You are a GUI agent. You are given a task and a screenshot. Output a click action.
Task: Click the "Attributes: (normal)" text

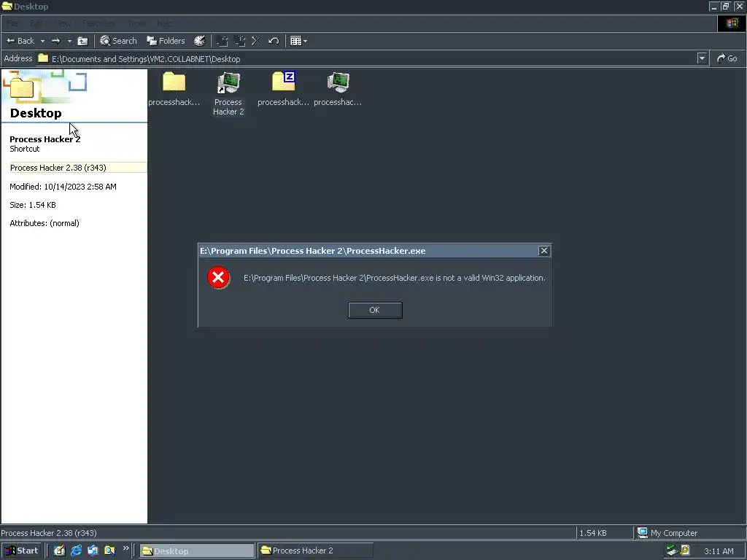[x=44, y=223]
